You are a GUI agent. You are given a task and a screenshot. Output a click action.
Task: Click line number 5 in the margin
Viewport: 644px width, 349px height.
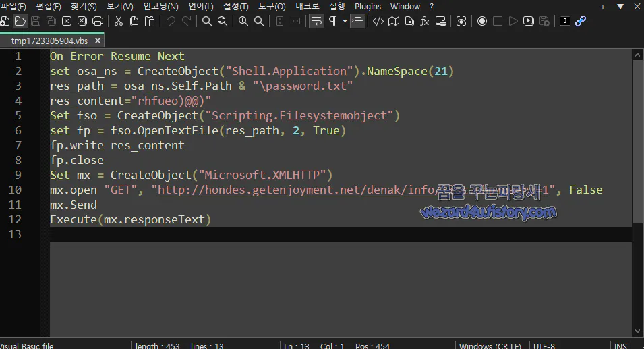[18, 115]
